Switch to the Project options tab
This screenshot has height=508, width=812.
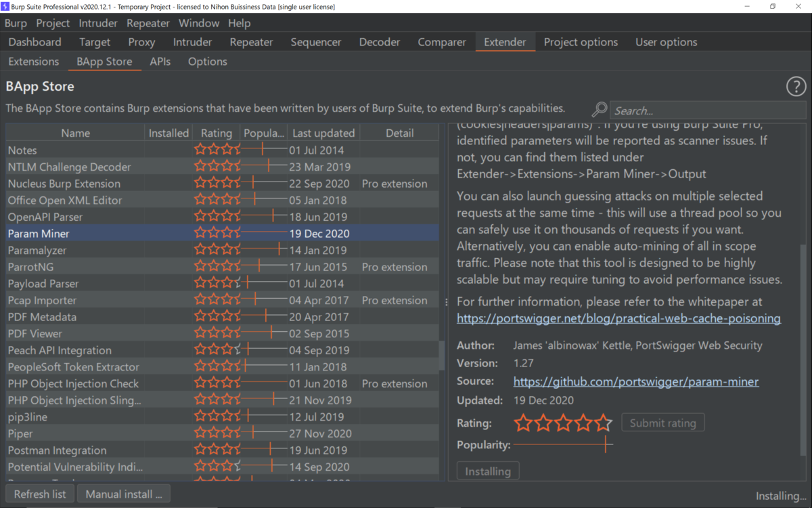click(581, 42)
